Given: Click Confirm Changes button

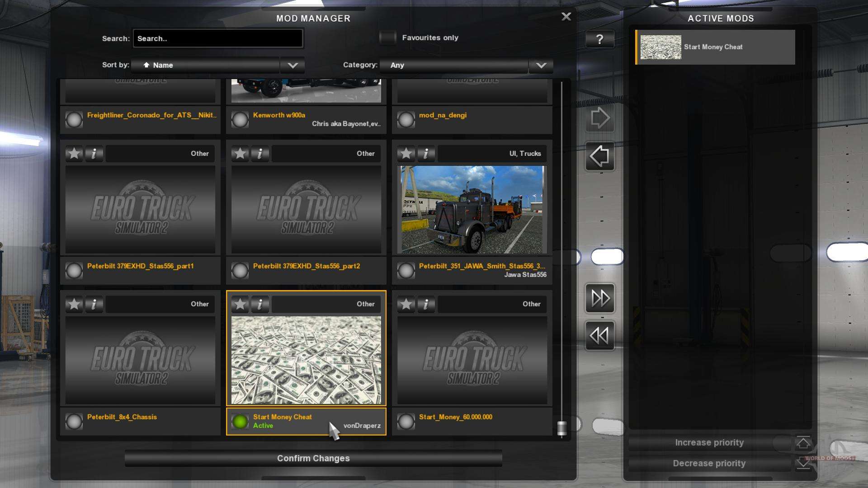Looking at the screenshot, I should tap(313, 459).
